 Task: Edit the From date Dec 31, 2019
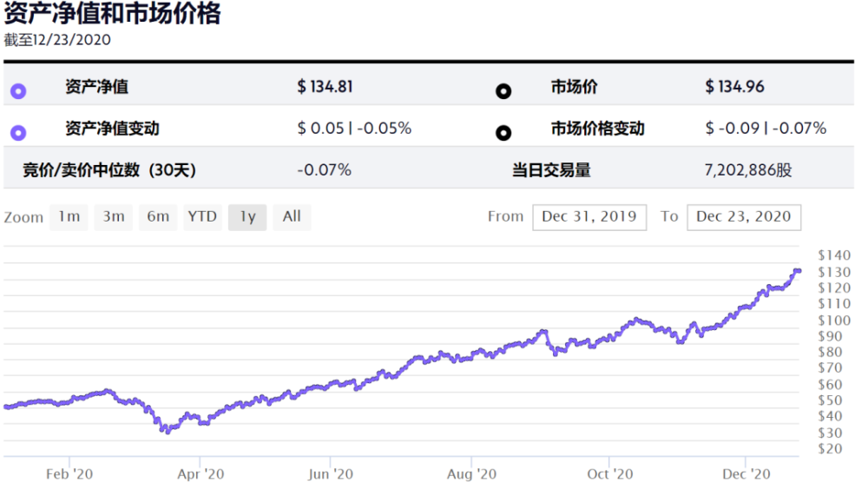[x=589, y=217]
